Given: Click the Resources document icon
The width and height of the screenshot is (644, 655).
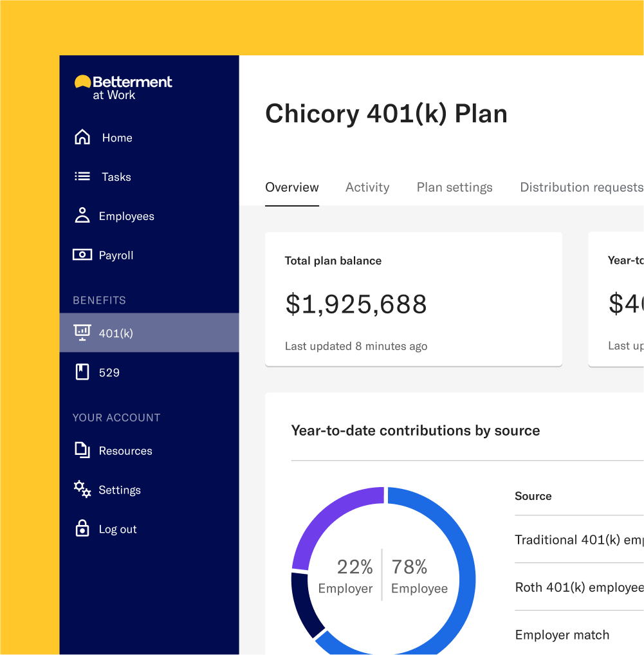Looking at the screenshot, I should coord(82,450).
